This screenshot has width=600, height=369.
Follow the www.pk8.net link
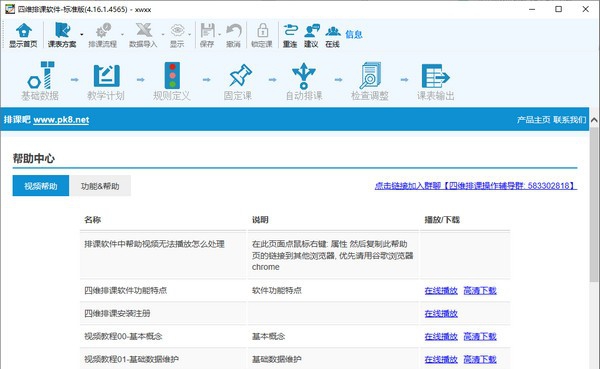point(61,120)
